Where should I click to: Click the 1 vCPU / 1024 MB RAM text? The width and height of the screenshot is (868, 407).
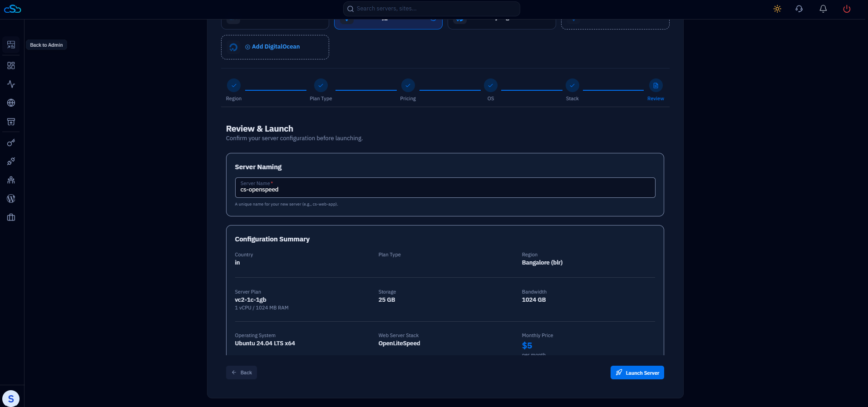(x=261, y=308)
